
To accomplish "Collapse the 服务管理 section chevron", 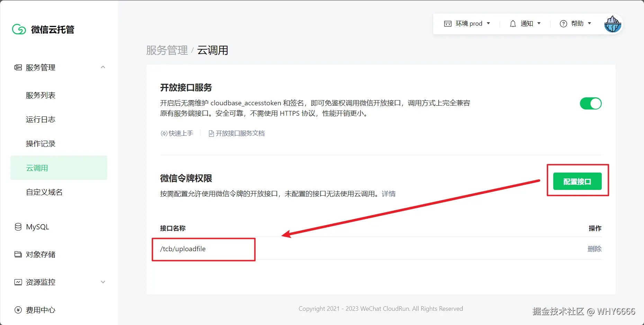I will coord(103,67).
